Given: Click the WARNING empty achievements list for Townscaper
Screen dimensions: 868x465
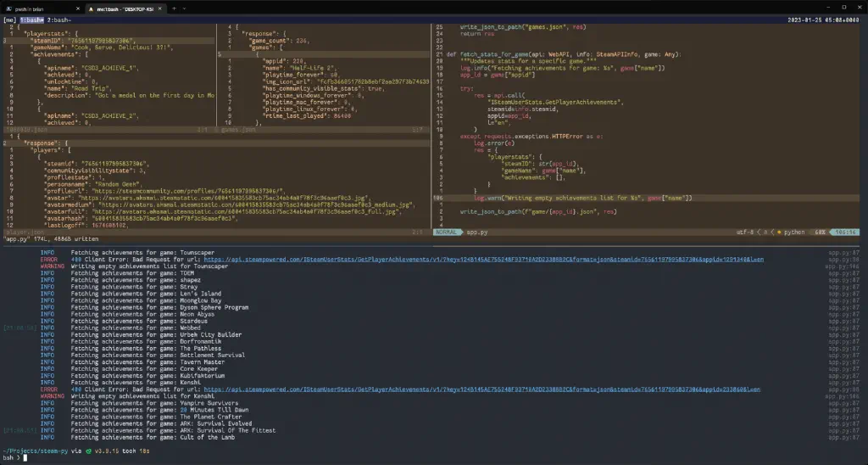Looking at the screenshot, I should pos(133,266).
